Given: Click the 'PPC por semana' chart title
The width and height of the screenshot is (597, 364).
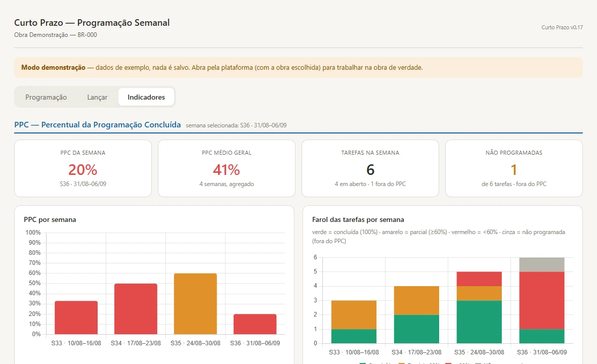Looking at the screenshot, I should 50,219.
